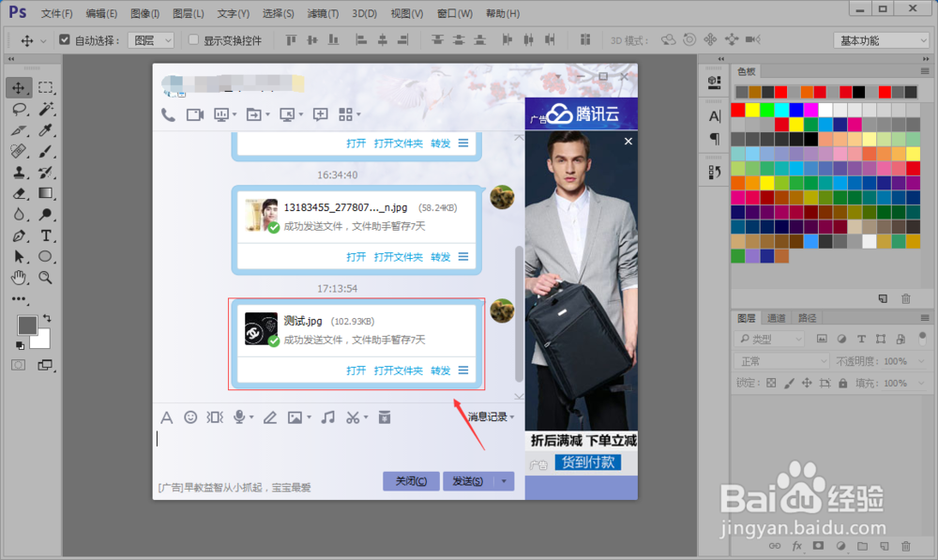Image resolution: width=938 pixels, height=560 pixels.
Task: Swap foreground and background colors
Action: [47, 318]
